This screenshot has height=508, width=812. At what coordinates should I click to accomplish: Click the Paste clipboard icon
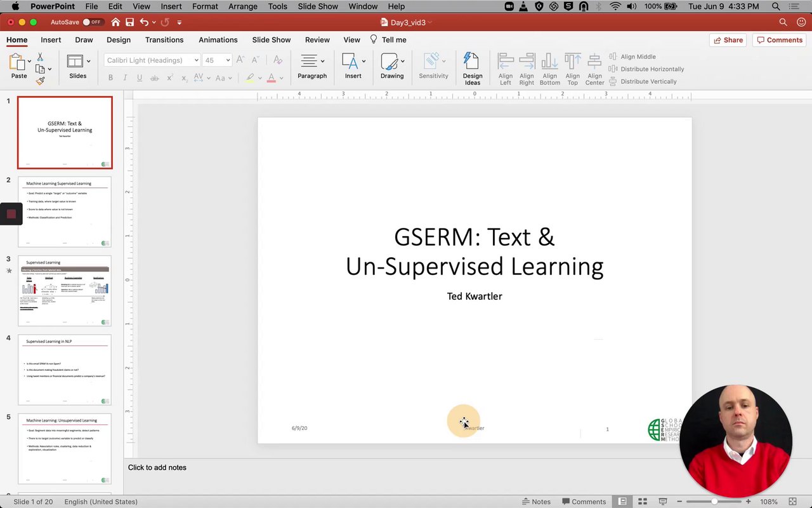pos(17,62)
